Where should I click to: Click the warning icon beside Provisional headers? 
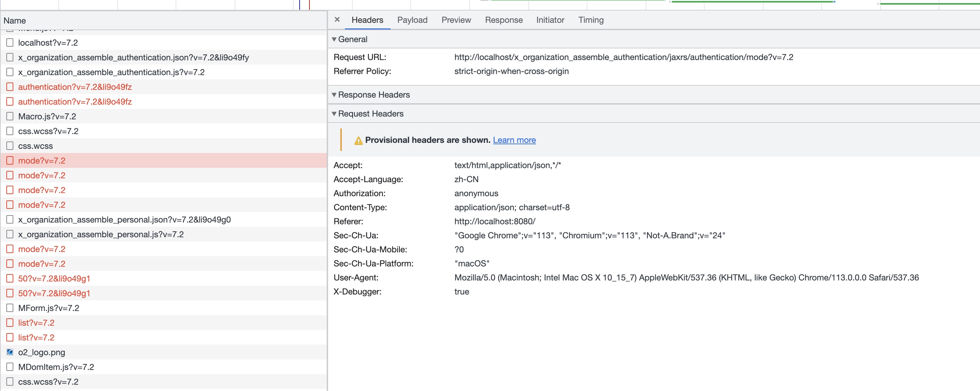click(x=358, y=141)
